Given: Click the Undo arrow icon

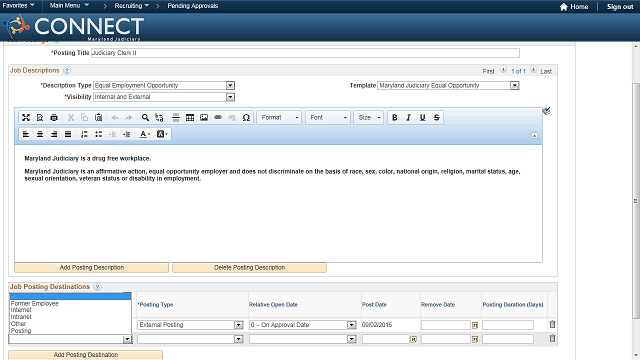Looking at the screenshot, I should point(115,118).
